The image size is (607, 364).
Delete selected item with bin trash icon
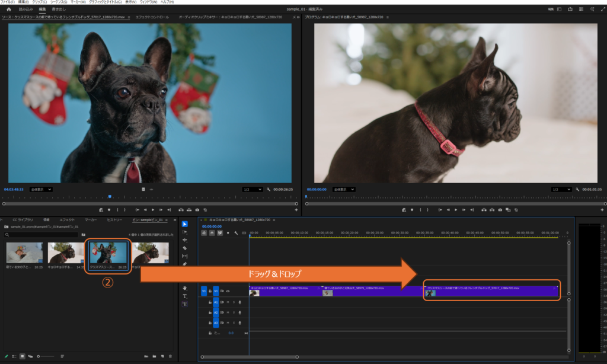click(171, 356)
